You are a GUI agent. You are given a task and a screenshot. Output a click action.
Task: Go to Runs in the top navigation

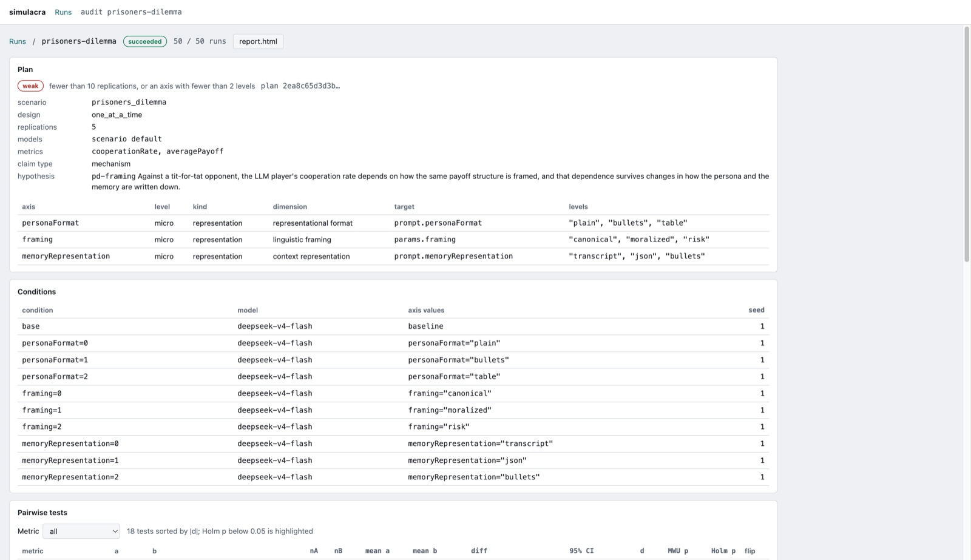coord(63,12)
